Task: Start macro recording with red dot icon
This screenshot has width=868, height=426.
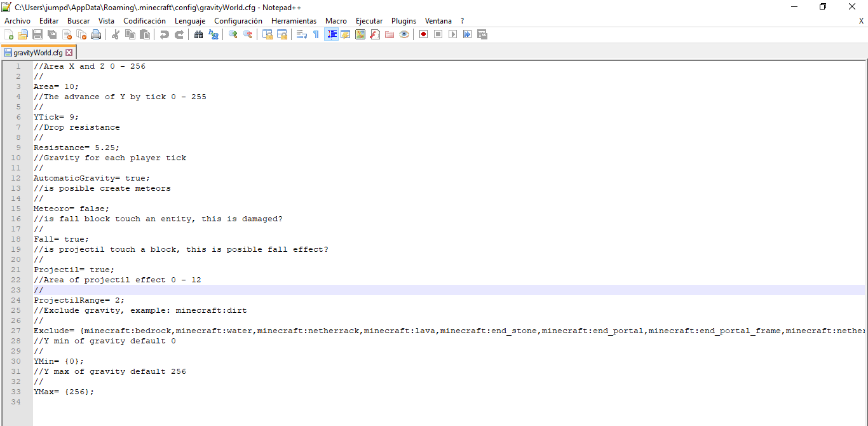Action: 423,34
